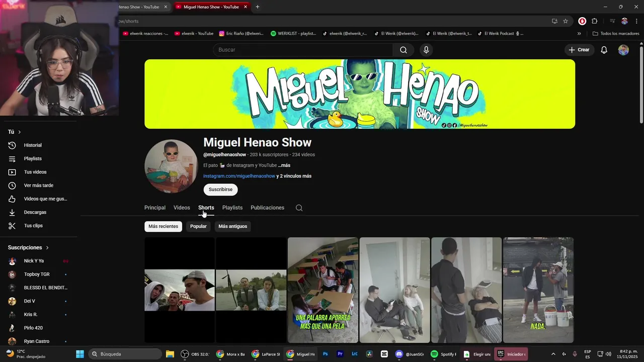The width and height of the screenshot is (644, 362).
Task: Switch to the Playlists channel tab
Action: (x=232, y=208)
